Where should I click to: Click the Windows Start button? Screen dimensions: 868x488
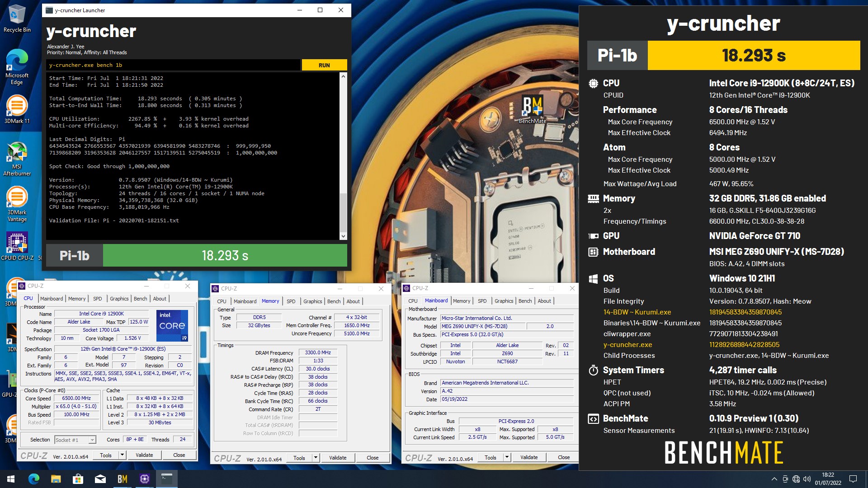(x=11, y=479)
